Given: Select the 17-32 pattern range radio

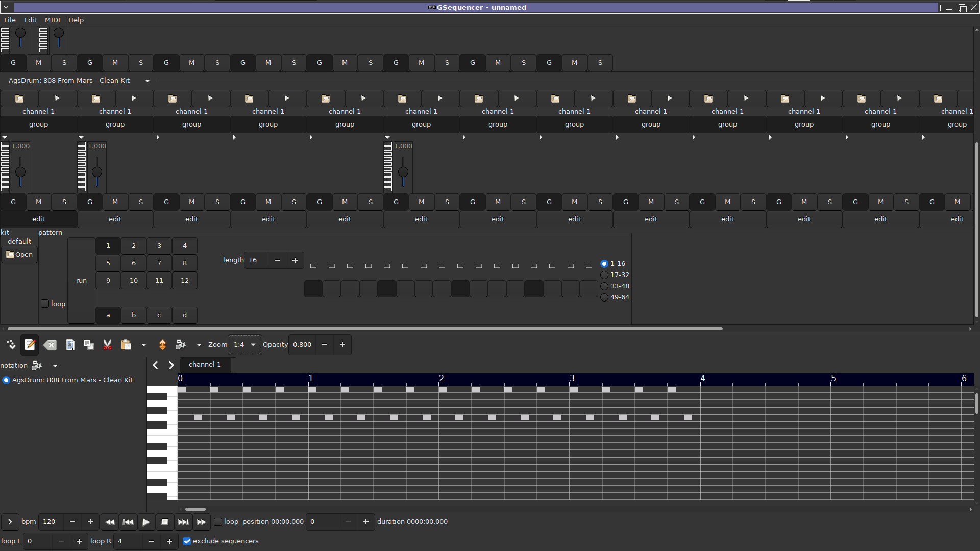Looking at the screenshot, I should (604, 275).
